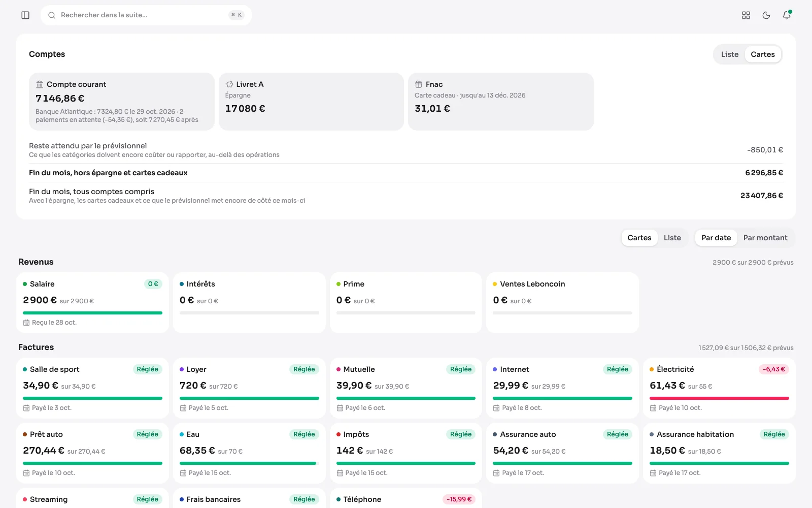Click the gift icon on Fnac card
812x508 pixels.
coord(419,84)
